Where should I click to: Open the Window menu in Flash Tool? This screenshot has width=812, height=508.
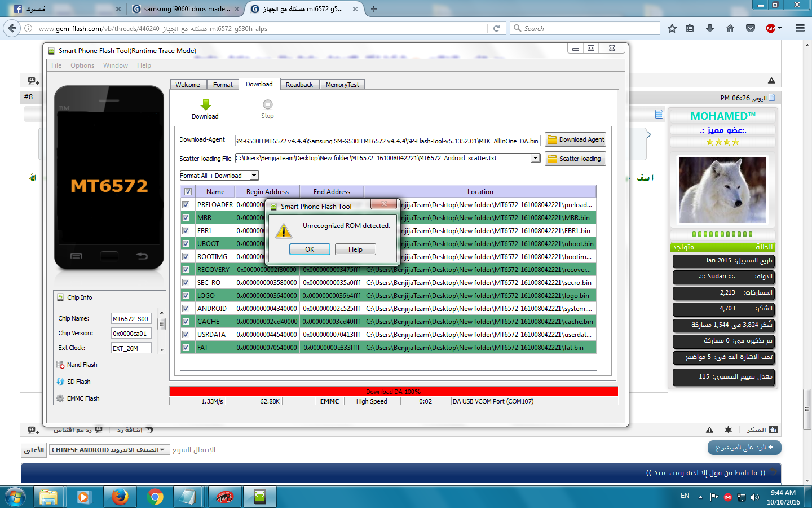pyautogui.click(x=116, y=65)
